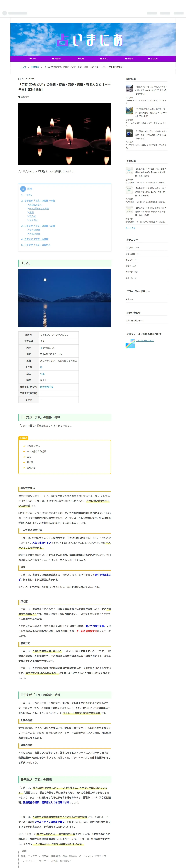Click the 胎 link in the 十二運 row
The width and height of the screenshot is (186, 868).
pos(41,367)
